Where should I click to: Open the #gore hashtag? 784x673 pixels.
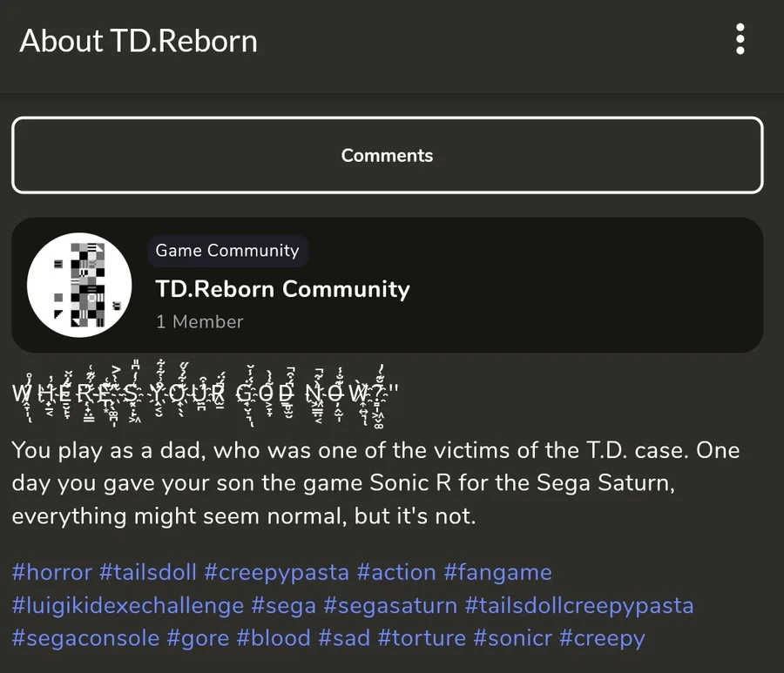[198, 640]
